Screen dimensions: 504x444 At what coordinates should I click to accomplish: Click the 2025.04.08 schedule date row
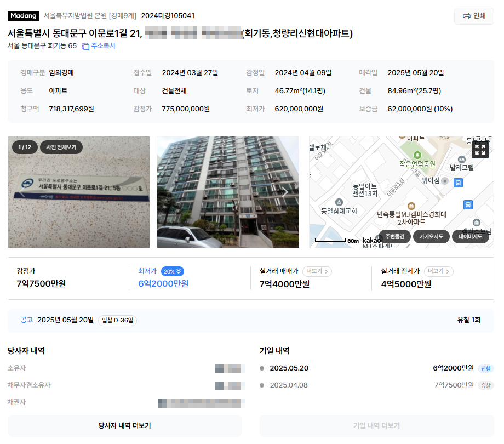(377, 385)
